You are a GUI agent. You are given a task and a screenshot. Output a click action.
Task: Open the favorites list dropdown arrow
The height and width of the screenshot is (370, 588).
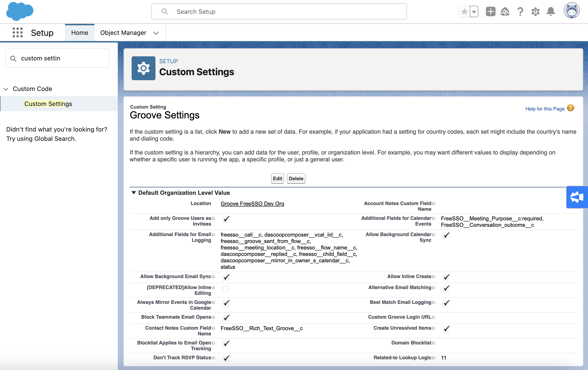tap(474, 11)
